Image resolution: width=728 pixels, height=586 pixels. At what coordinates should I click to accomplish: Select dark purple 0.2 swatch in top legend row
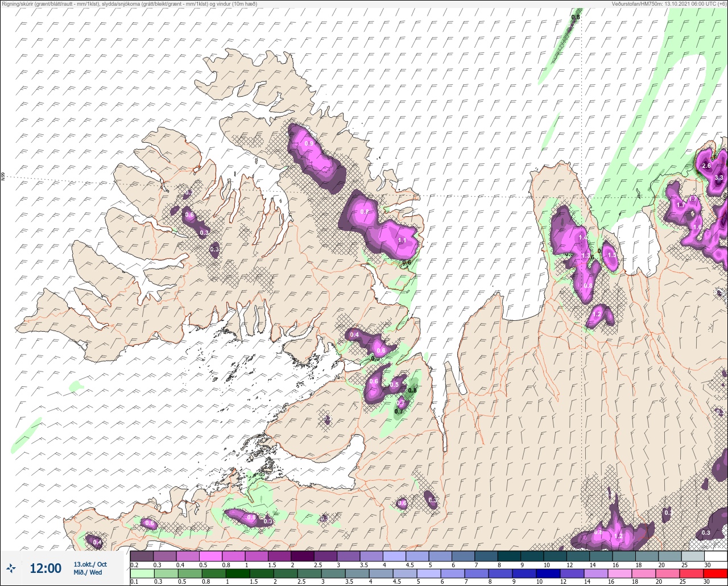click(x=142, y=556)
